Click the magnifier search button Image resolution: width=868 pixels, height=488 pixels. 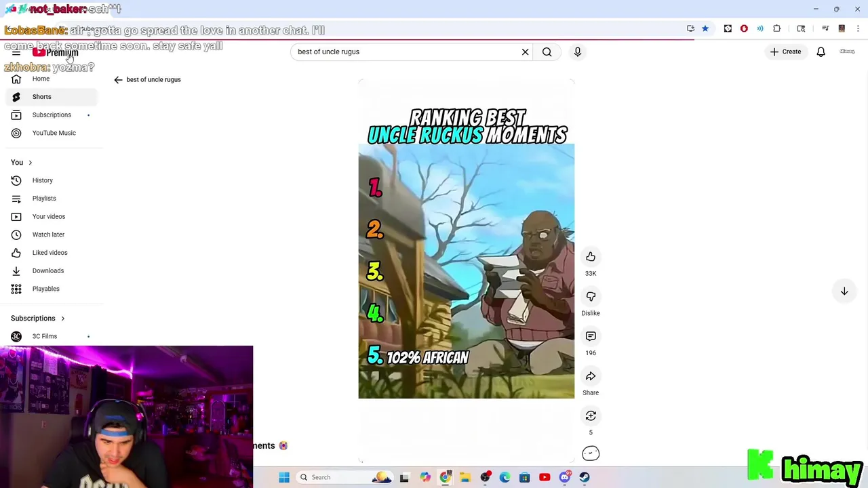(547, 52)
